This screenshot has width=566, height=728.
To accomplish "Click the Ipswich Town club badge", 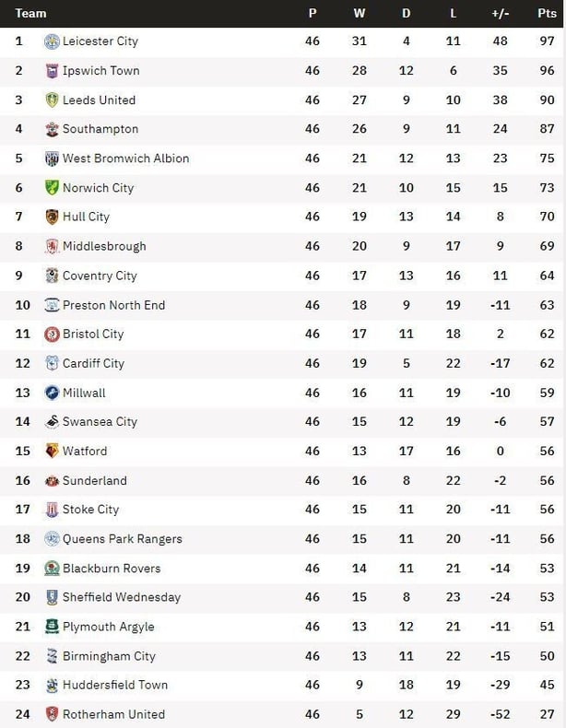I will 52,71.
